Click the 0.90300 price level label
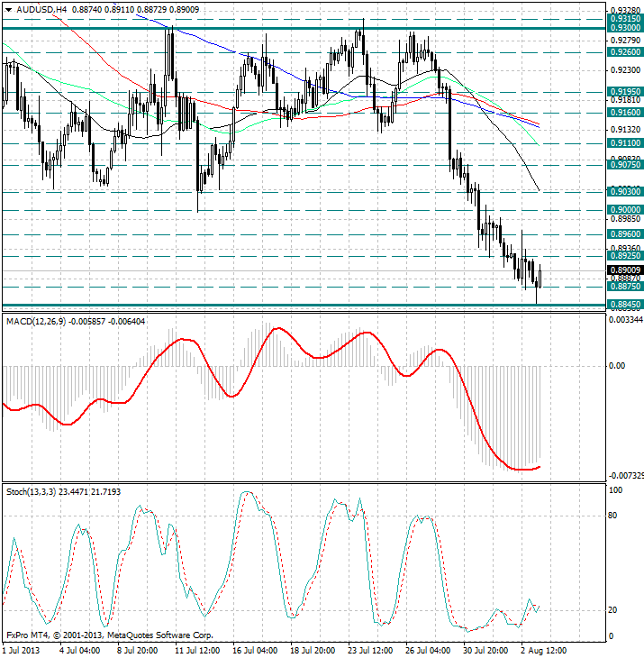This screenshot has height=658, width=644. click(624, 191)
